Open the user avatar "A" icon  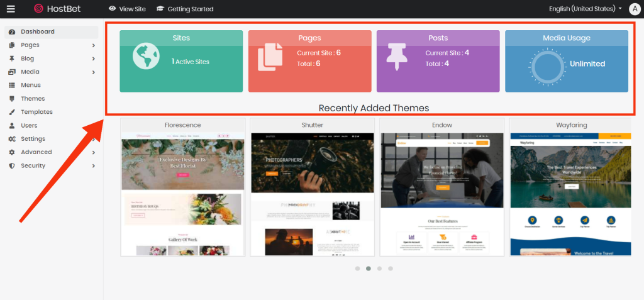tap(635, 9)
